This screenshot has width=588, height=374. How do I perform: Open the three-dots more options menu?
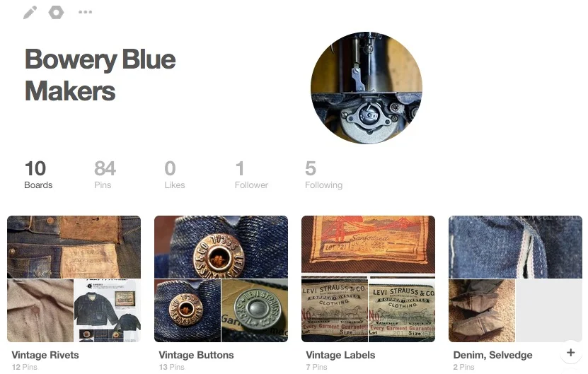(85, 12)
